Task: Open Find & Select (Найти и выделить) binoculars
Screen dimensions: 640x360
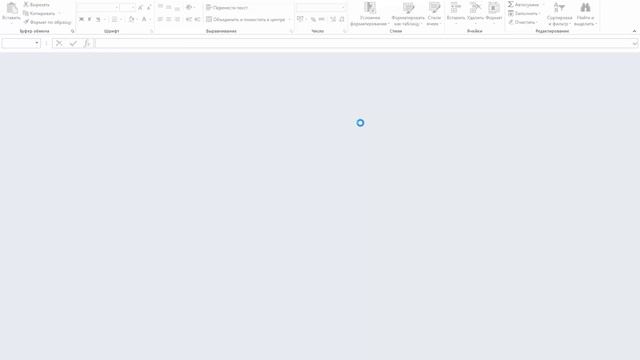Action: (585, 14)
